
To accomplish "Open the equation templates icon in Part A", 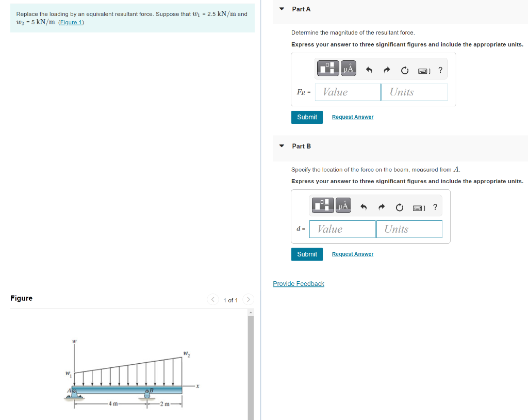I will point(327,68).
